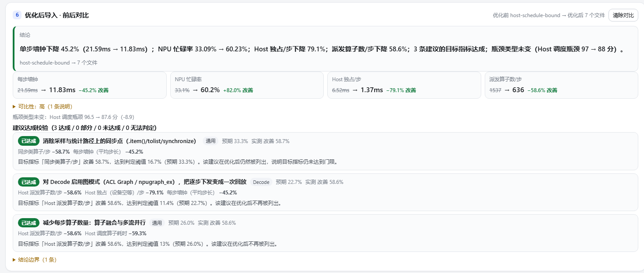Click the value 11.83ms in 每步墙钟 card
The height and width of the screenshot is (273, 644).
62,90
